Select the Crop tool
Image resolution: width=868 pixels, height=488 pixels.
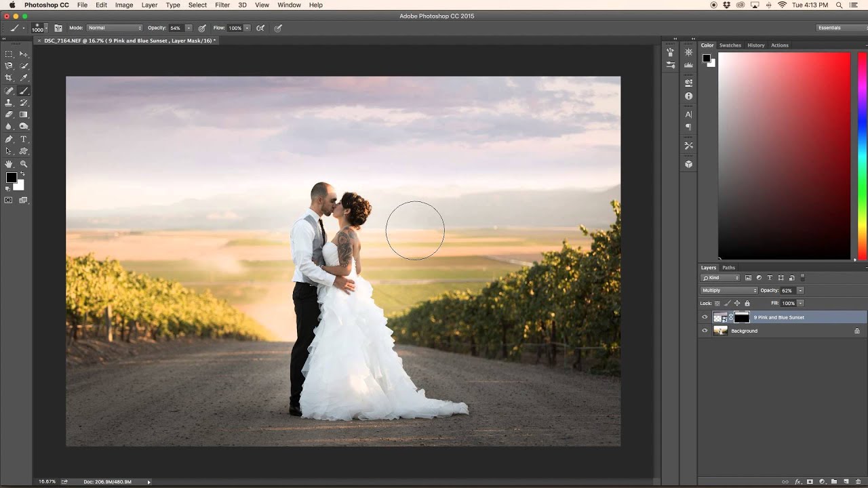tap(9, 78)
